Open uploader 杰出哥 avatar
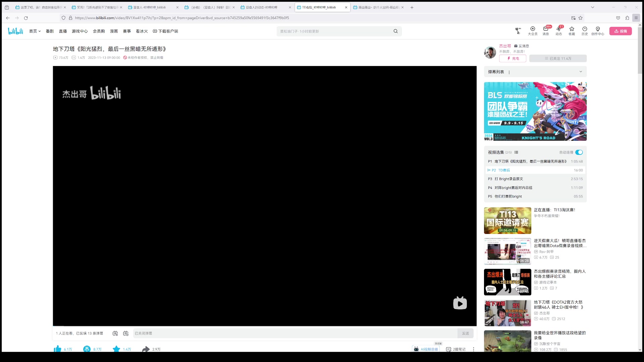The width and height of the screenshot is (644, 362). pos(490,52)
